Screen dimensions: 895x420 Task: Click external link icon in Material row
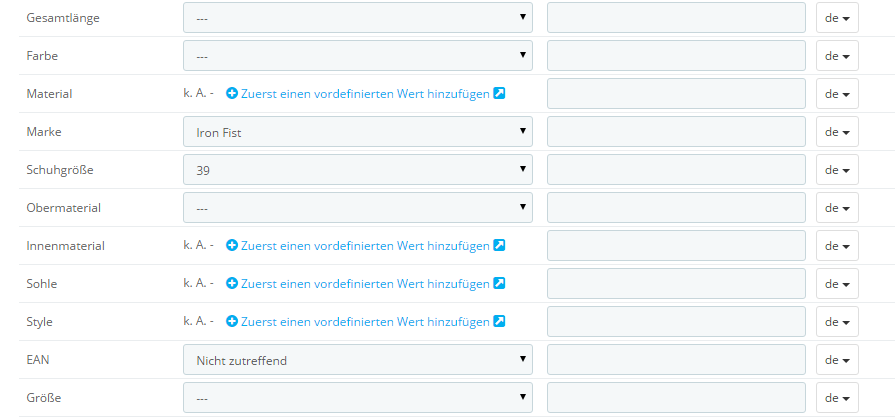click(499, 93)
